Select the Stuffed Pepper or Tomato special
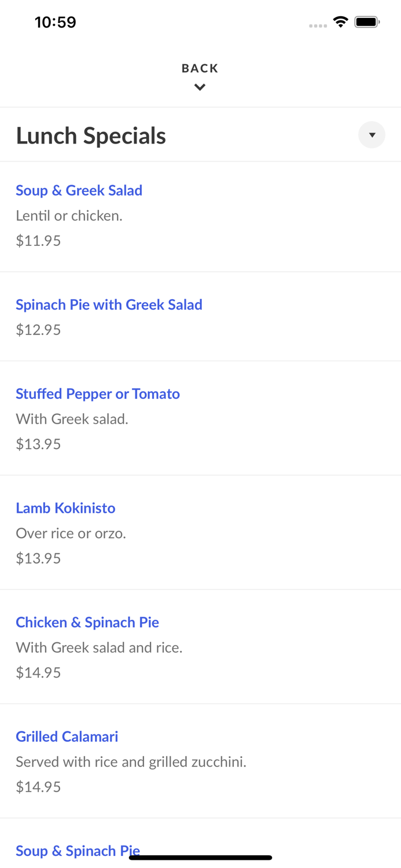Screen dimensions: 401x868 point(98,393)
